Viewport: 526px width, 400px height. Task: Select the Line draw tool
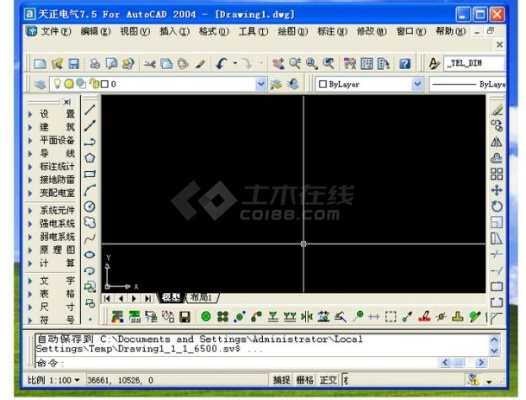tap(90, 109)
